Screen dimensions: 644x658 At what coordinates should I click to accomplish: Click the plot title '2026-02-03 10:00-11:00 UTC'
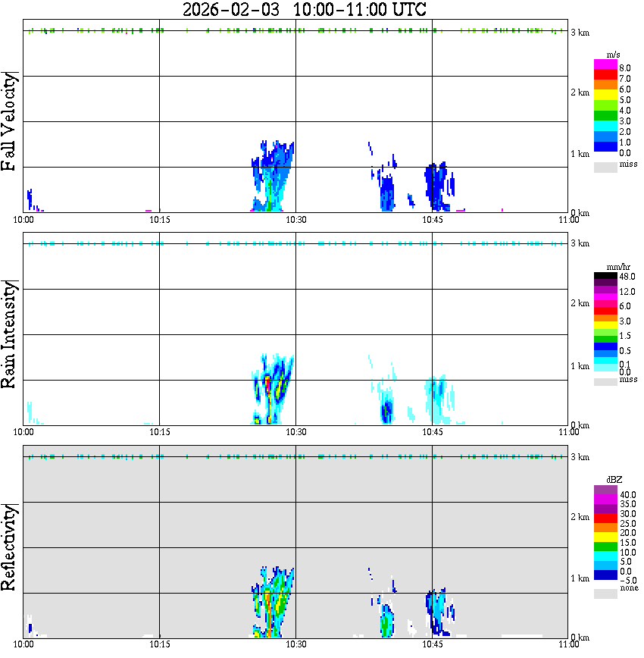304,9
